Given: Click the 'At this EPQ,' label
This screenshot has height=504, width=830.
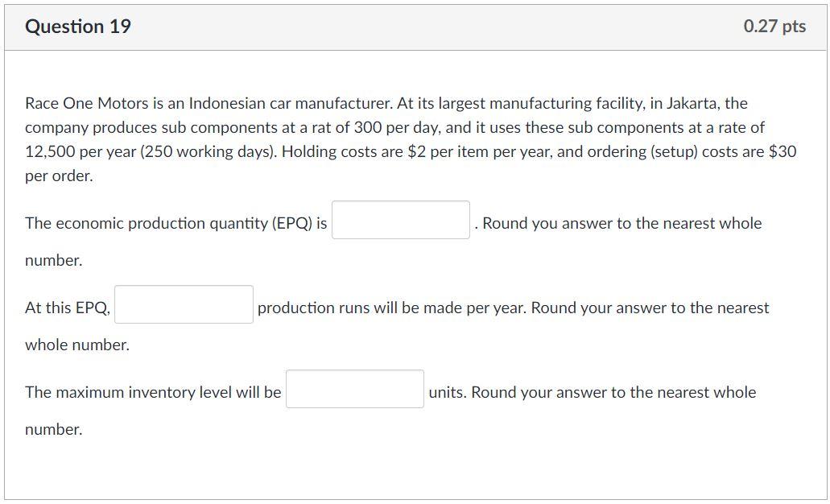Looking at the screenshot, I should point(68,308).
